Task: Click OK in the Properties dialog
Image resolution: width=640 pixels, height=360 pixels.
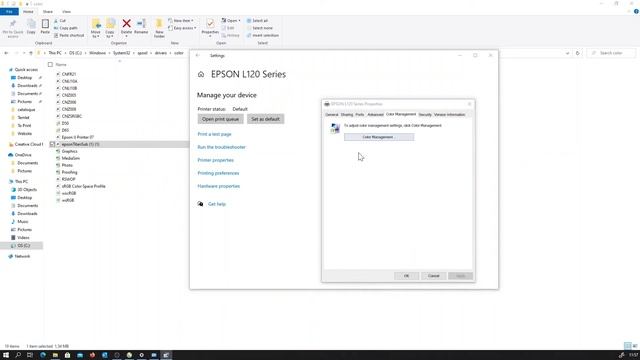Action: click(x=406, y=276)
